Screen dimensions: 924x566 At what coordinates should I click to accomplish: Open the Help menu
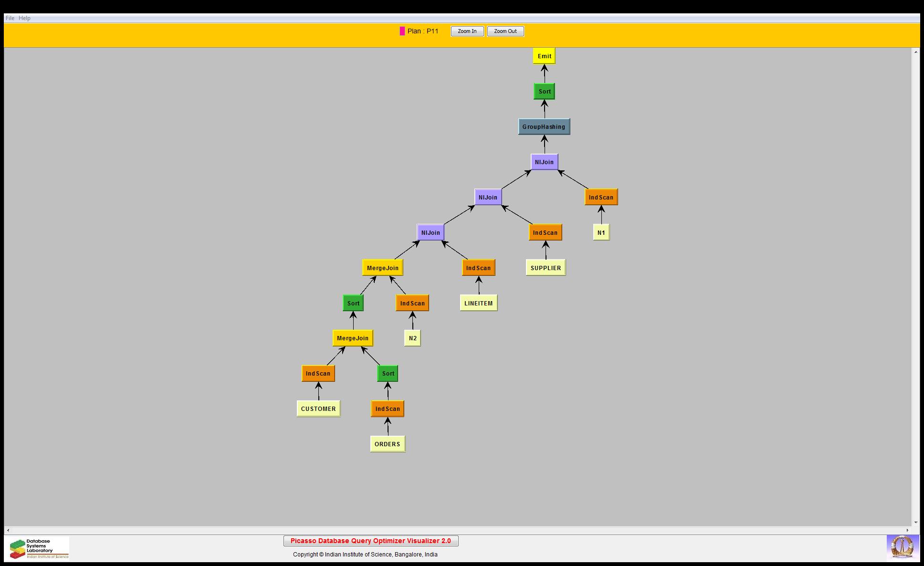(x=24, y=18)
